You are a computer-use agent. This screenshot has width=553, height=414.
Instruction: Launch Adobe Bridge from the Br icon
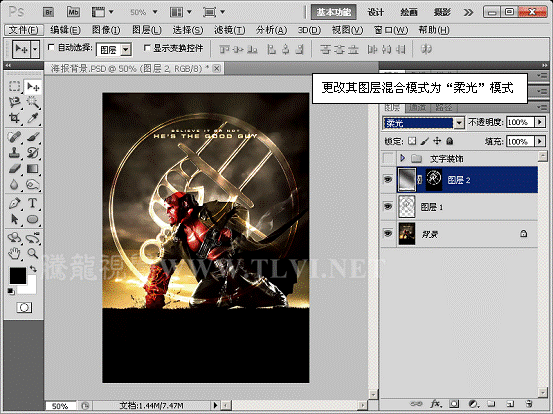click(x=49, y=12)
